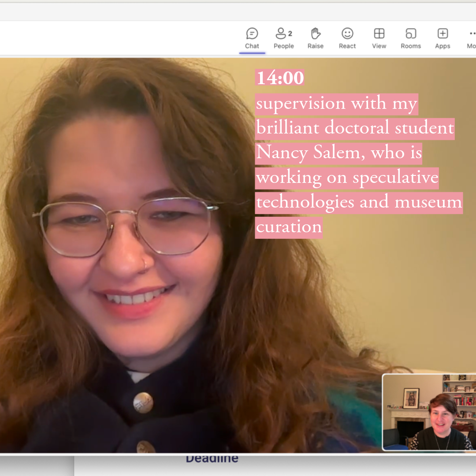Raise your hand in the meeting
The height and width of the screenshot is (476, 476).
(316, 38)
